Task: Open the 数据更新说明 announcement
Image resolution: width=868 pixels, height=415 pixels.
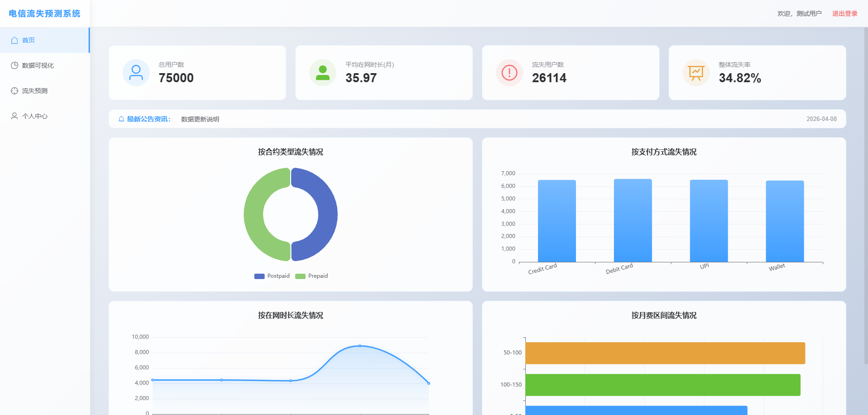Action: coord(200,119)
